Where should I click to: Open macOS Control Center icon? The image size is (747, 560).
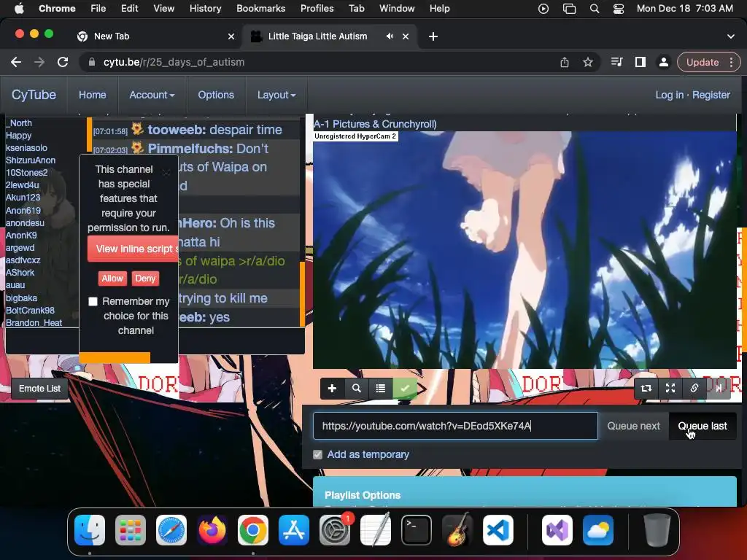point(619,9)
